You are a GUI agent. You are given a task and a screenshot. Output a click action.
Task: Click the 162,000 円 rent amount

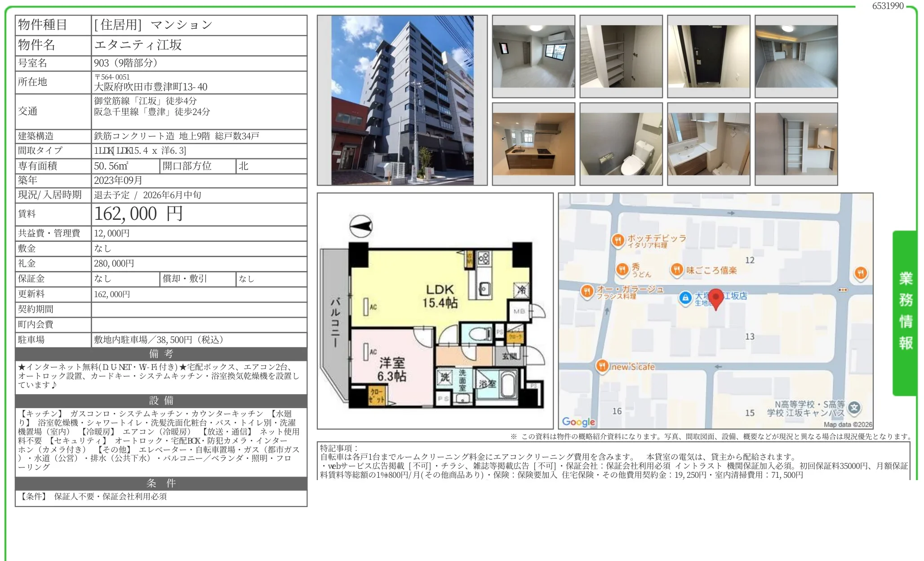(138, 214)
